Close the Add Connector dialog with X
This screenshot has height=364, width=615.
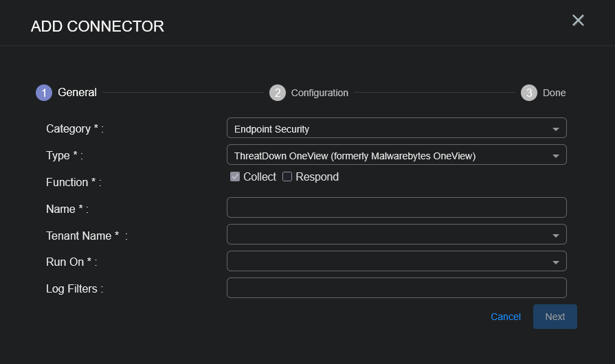tap(578, 21)
